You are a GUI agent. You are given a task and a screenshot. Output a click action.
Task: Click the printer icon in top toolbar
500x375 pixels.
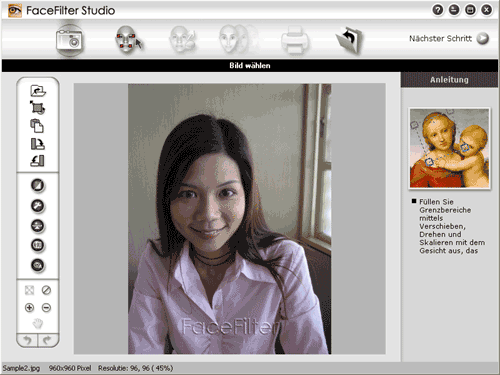295,40
